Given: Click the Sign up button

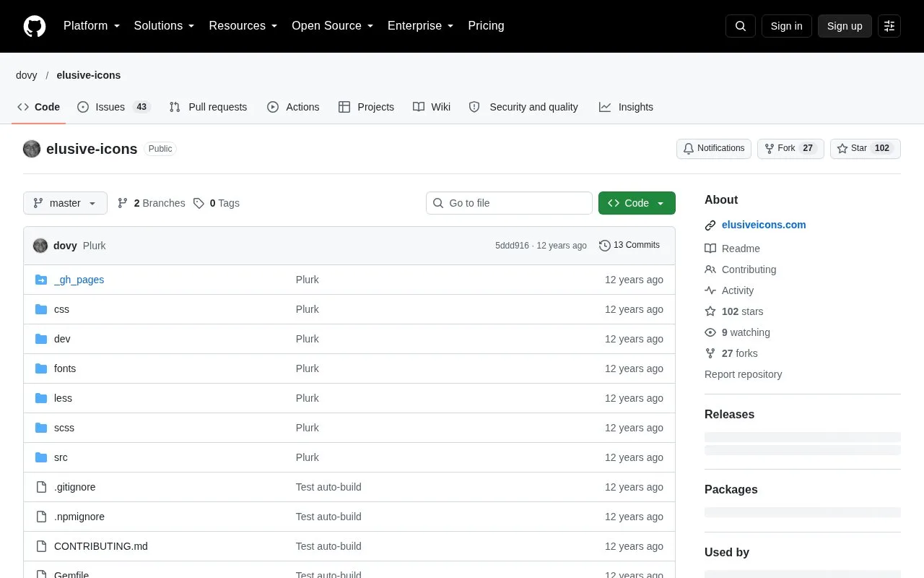Looking at the screenshot, I should coord(845,26).
